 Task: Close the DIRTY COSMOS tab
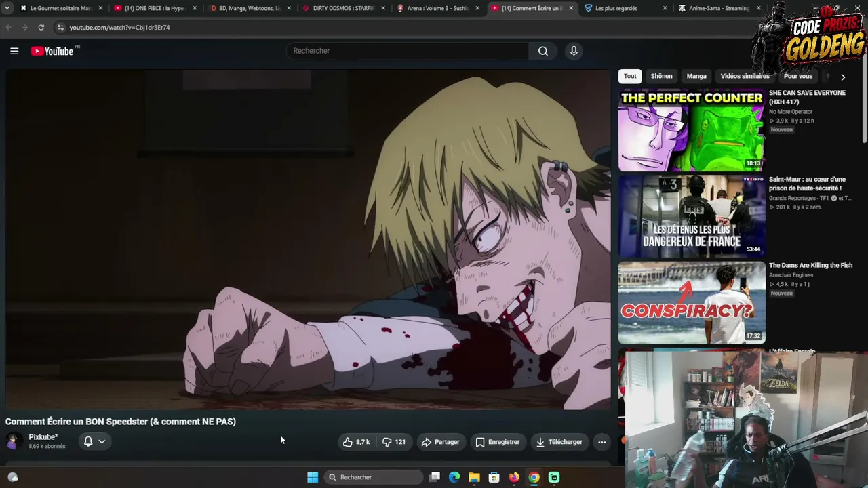(383, 8)
